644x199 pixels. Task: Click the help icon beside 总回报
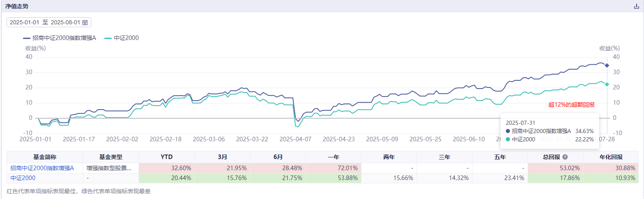(x=565, y=157)
